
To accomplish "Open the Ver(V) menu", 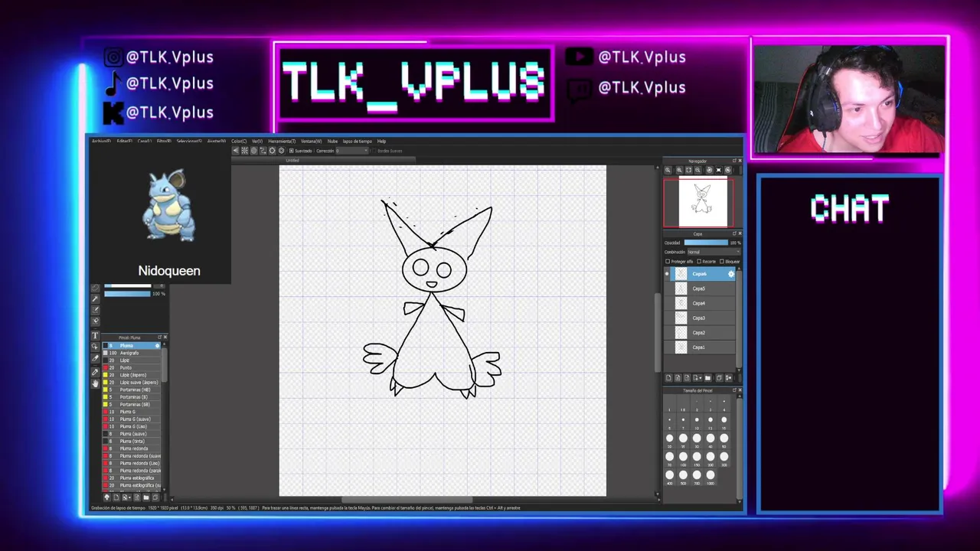I will coord(257,142).
